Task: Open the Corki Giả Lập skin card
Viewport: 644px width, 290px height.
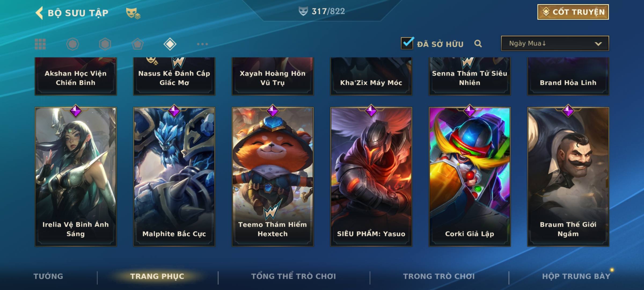Action: [x=470, y=176]
